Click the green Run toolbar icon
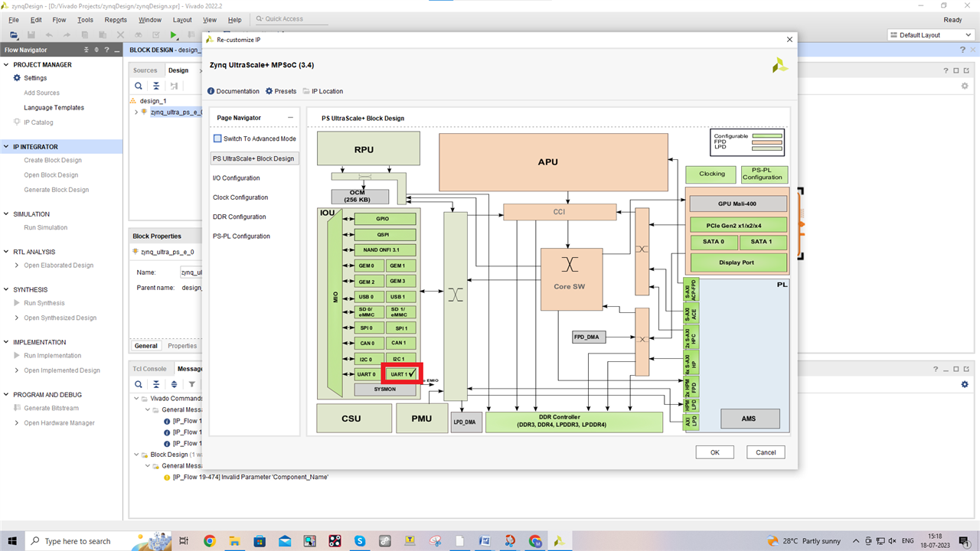 (x=174, y=35)
